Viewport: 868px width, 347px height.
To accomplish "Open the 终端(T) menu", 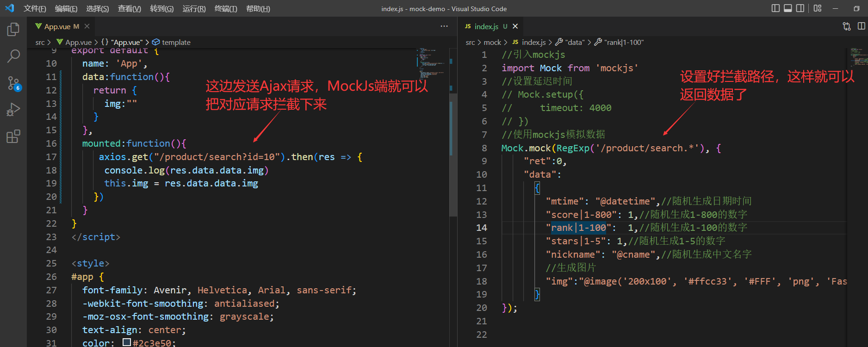I will point(226,9).
